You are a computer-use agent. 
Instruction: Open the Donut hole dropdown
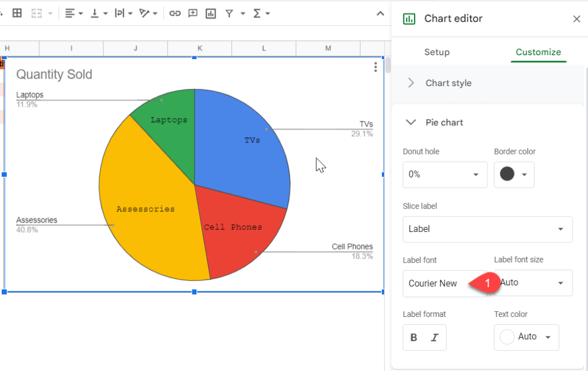(445, 175)
